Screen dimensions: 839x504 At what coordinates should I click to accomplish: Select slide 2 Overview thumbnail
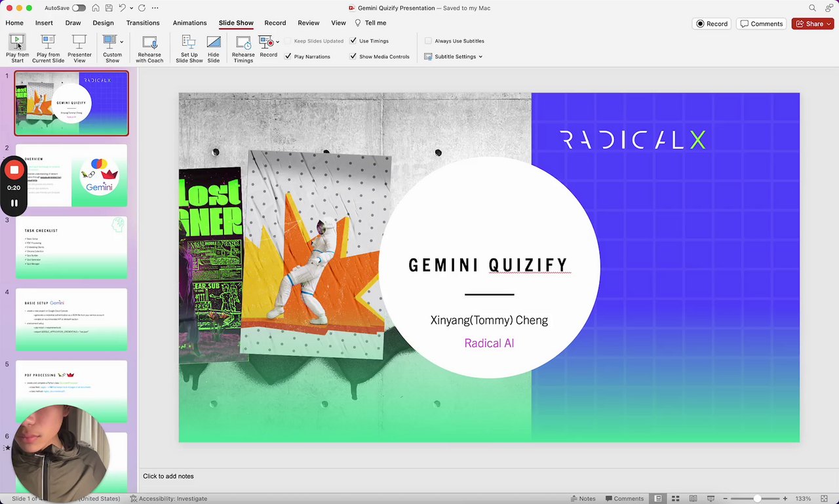tap(71, 176)
